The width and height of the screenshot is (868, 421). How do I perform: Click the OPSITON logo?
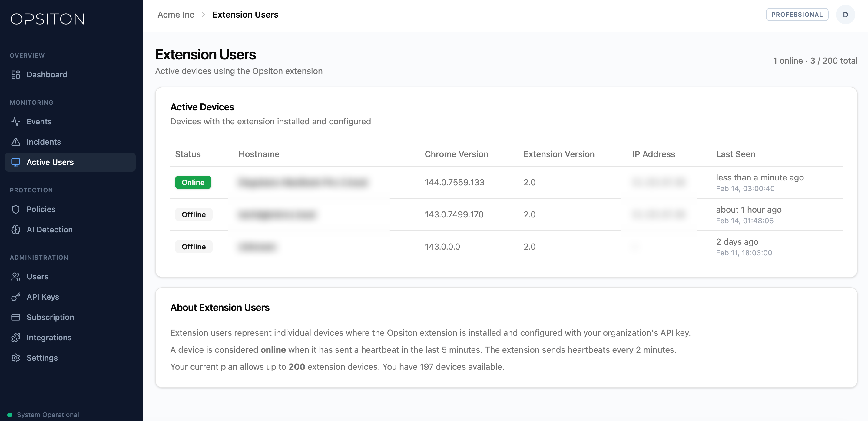(48, 19)
